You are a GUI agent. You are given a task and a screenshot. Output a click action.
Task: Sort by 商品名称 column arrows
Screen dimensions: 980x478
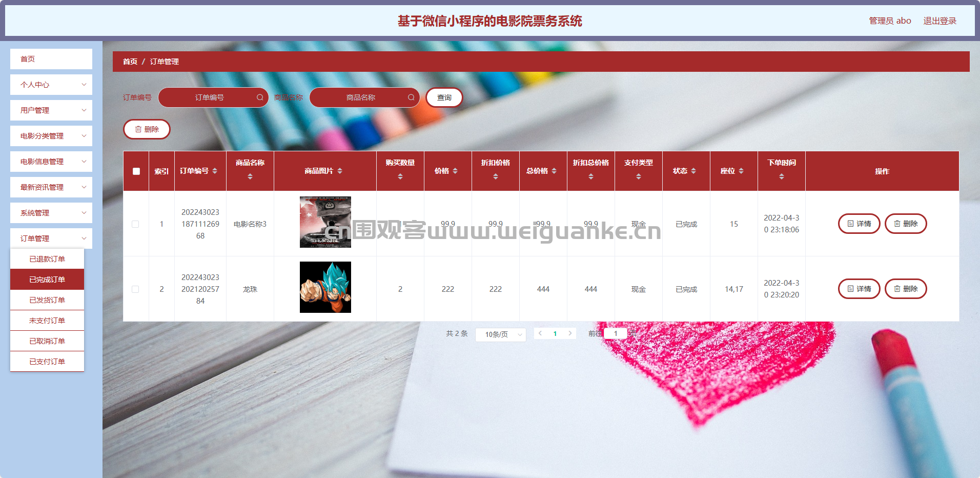(x=250, y=176)
